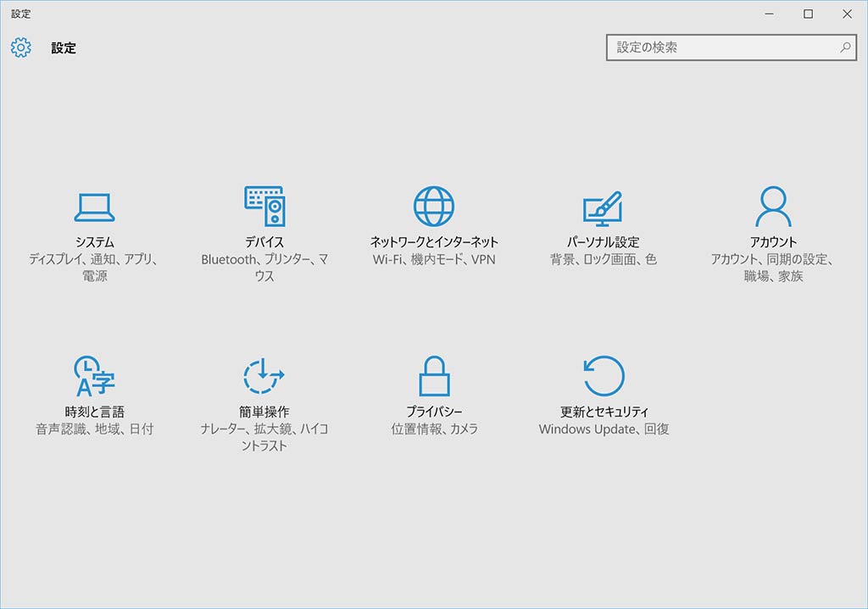Minimize the 設定 window
The width and height of the screenshot is (868, 609).
tap(770, 14)
